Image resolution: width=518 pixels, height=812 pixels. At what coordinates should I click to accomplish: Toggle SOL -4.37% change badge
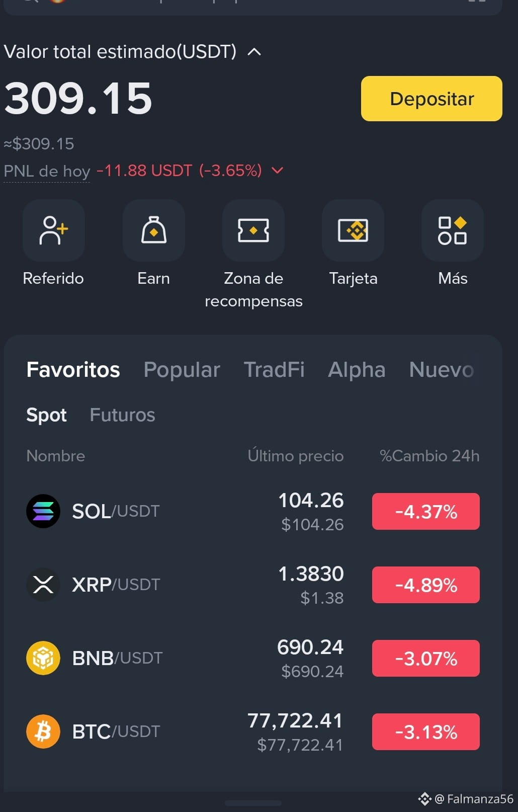pos(425,512)
